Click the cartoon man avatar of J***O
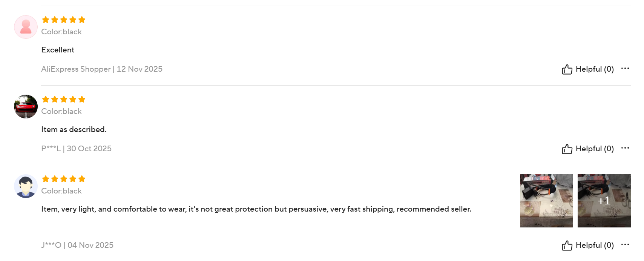Viewport: 644px width, 261px height. point(26,186)
